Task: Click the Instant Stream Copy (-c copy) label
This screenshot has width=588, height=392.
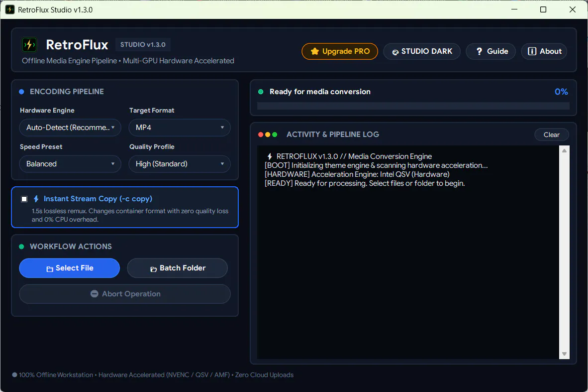Action: (x=98, y=199)
